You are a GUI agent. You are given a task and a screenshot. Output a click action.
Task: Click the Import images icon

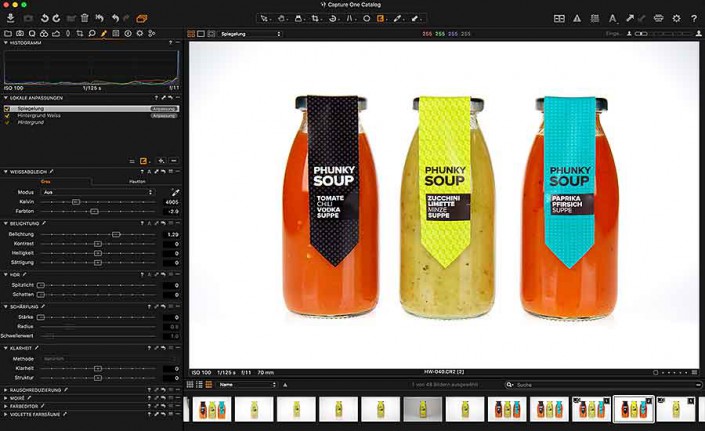coord(11,18)
